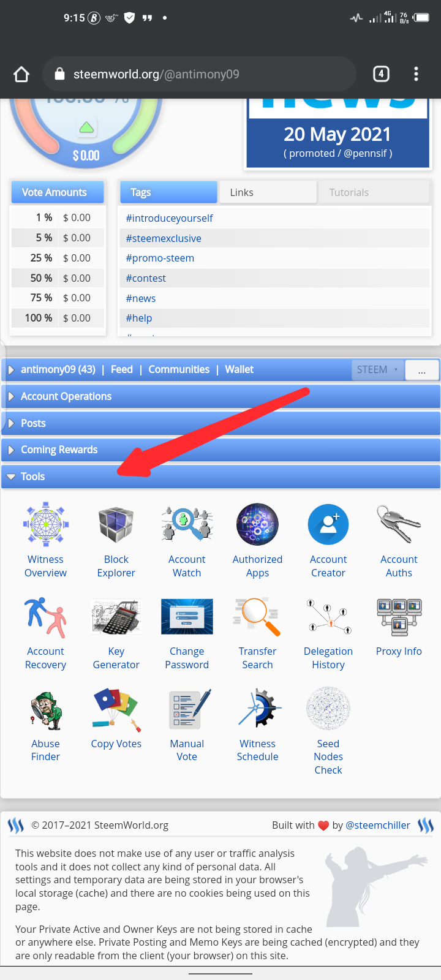Image resolution: width=441 pixels, height=980 pixels.
Task: Select the 50 % vote amount row
Action: (59, 278)
